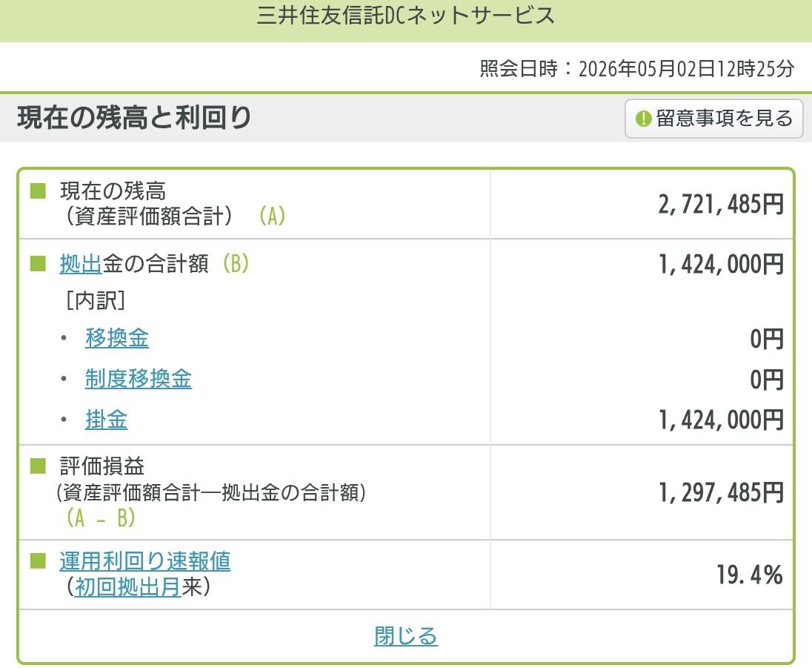This screenshot has height=668, width=812.
Task: Click the (A - B) formula label
Action: [x=101, y=517]
